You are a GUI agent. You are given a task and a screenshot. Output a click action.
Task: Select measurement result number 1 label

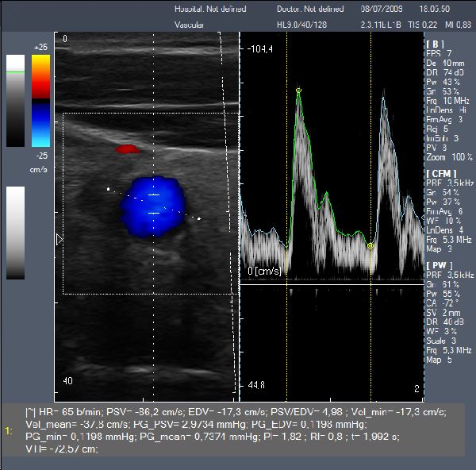[x=9, y=430]
